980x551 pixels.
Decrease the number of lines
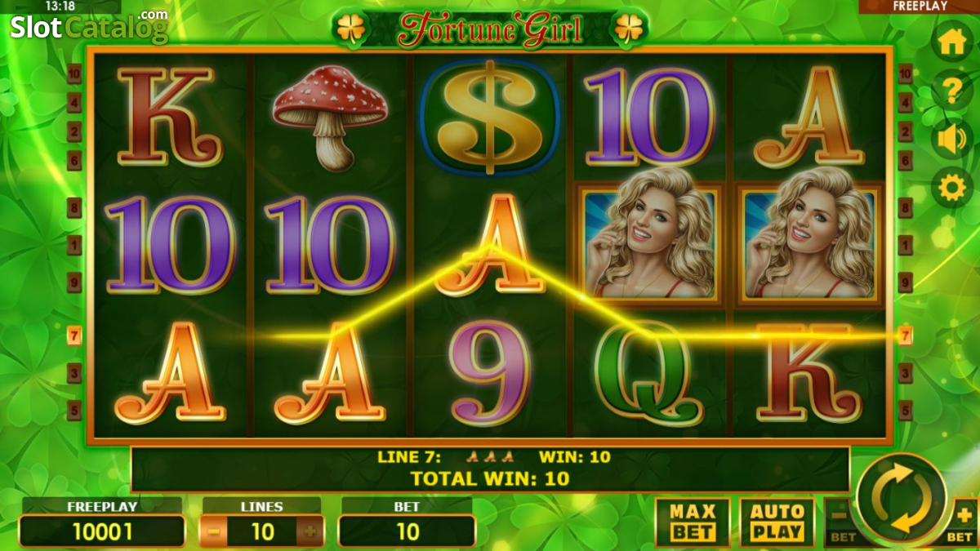point(214,532)
